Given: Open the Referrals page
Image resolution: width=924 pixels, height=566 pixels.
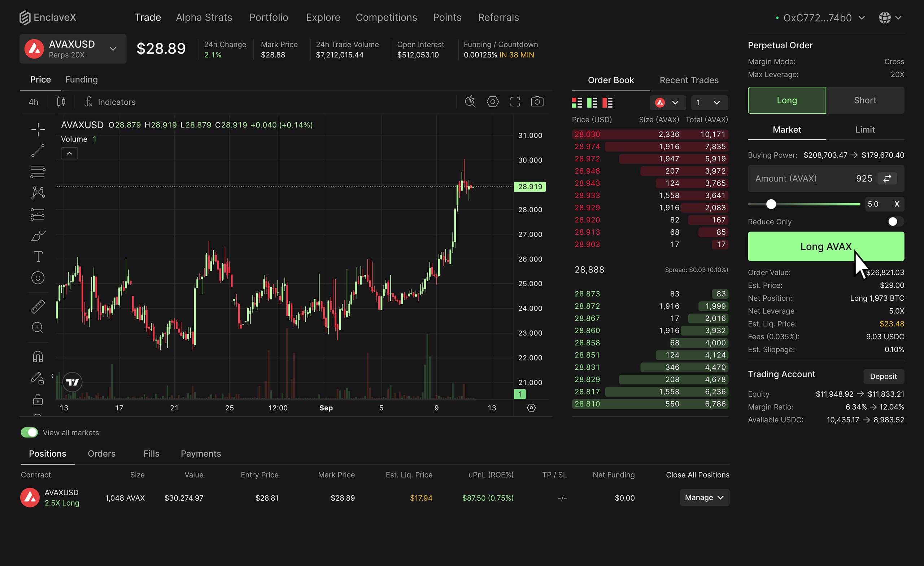Looking at the screenshot, I should pyautogui.click(x=498, y=17).
